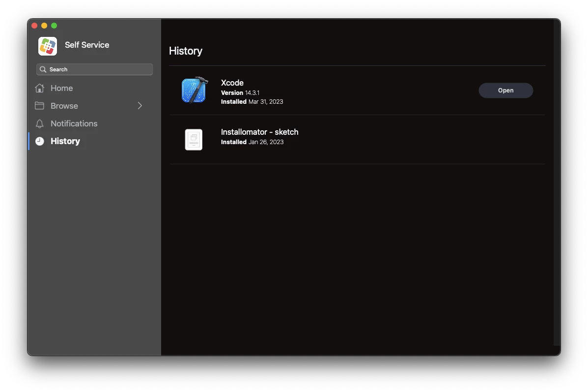Click Installed Mar 31, 2023 text

(252, 102)
